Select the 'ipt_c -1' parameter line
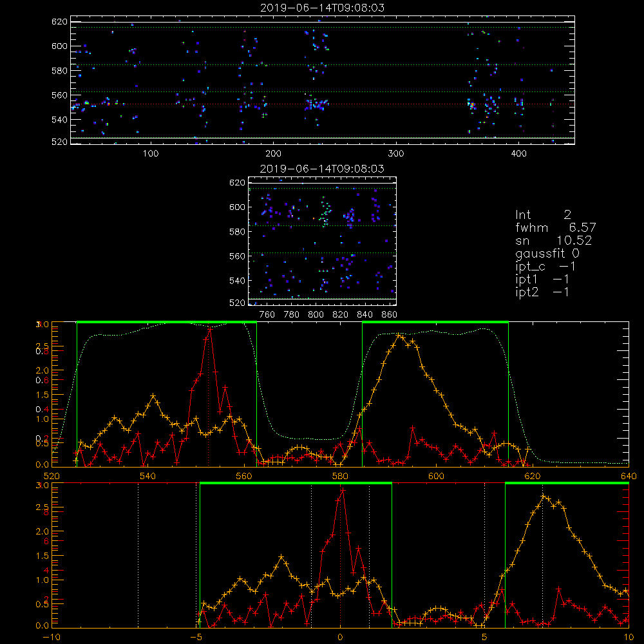 (x=545, y=267)
